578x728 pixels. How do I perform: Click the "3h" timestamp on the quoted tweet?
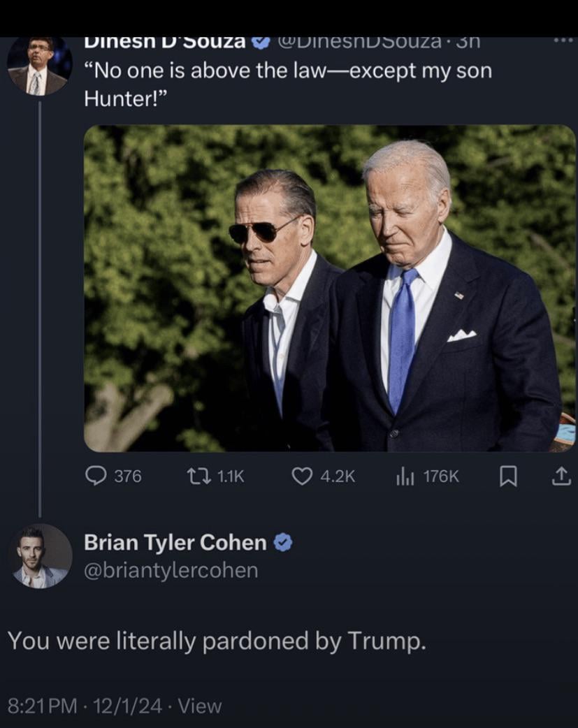pos(464,42)
